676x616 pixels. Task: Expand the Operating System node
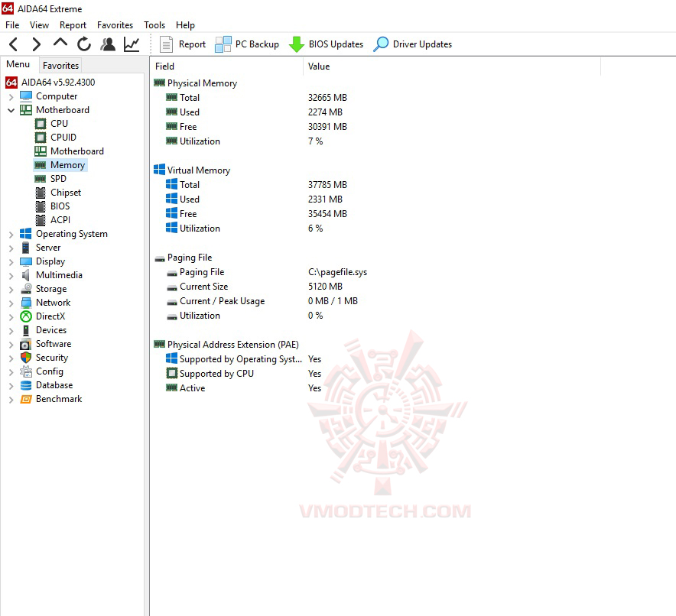tap(11, 235)
